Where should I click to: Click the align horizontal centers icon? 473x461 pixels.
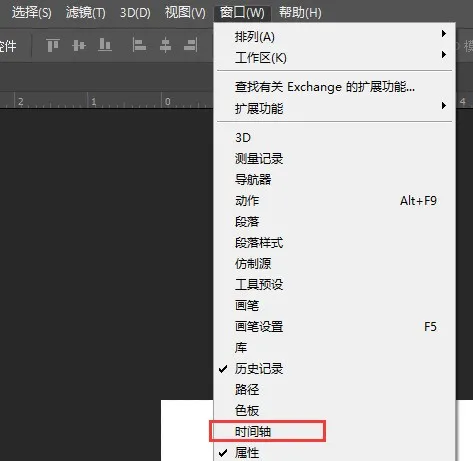click(165, 45)
